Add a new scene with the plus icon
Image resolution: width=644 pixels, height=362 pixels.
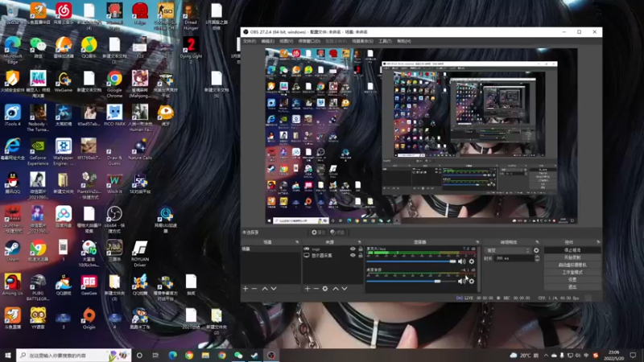[246, 289]
